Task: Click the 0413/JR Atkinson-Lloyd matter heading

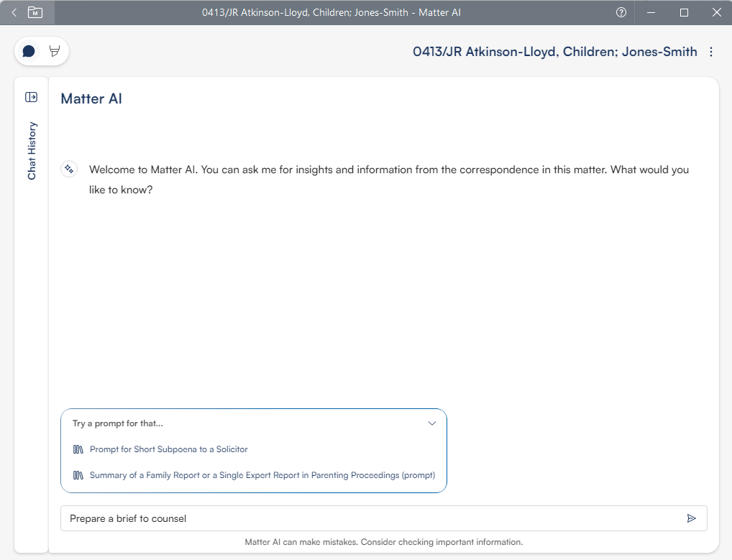Action: 554,52
